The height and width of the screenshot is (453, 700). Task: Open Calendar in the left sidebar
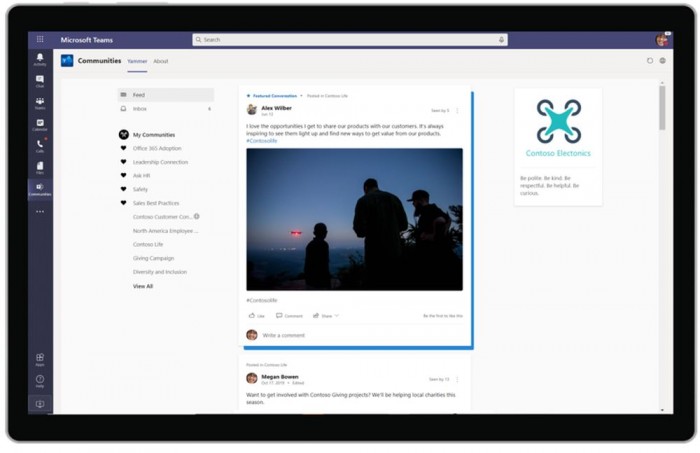[40, 125]
